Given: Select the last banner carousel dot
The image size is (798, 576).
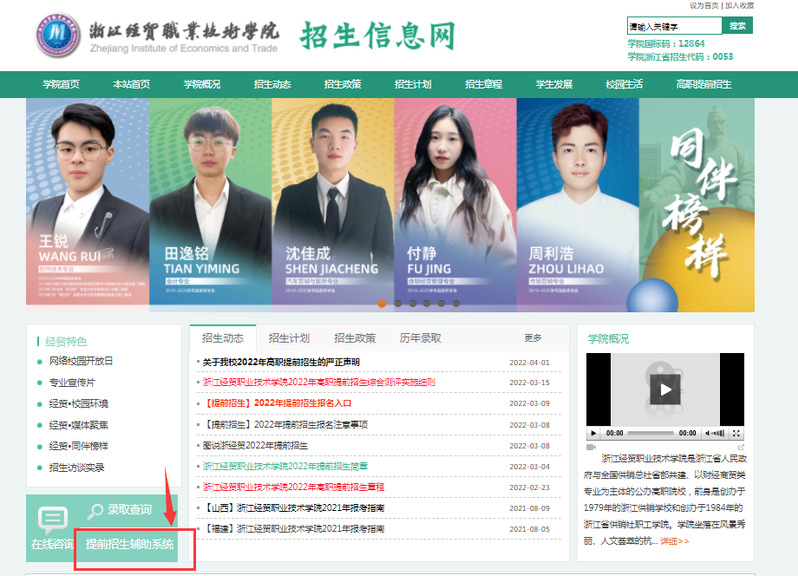Looking at the screenshot, I should click(x=456, y=302).
